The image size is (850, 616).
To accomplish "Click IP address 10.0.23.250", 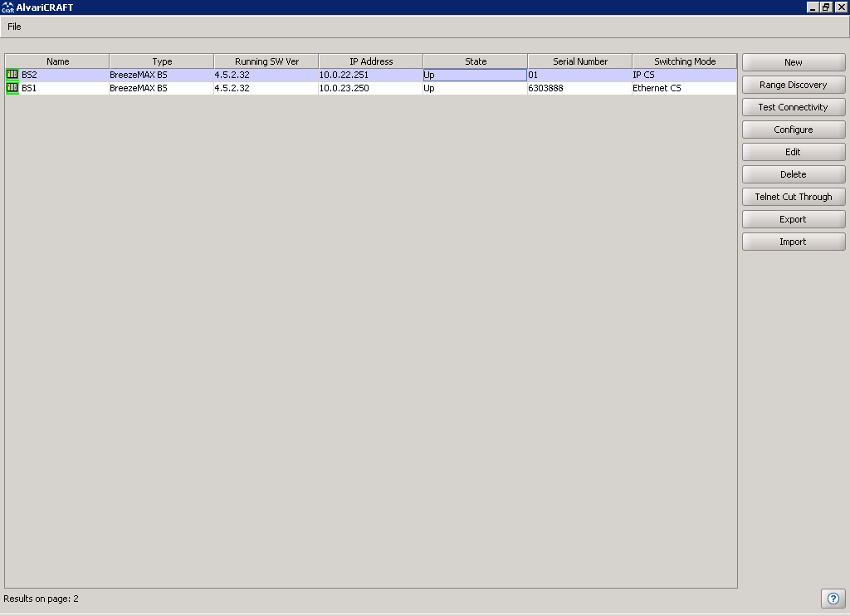I will [344, 88].
